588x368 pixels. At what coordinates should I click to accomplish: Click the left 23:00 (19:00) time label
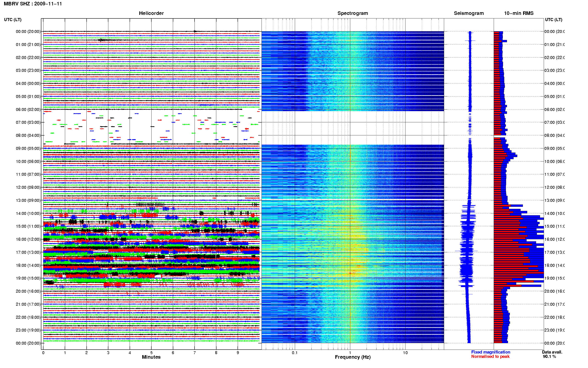[x=28, y=330]
